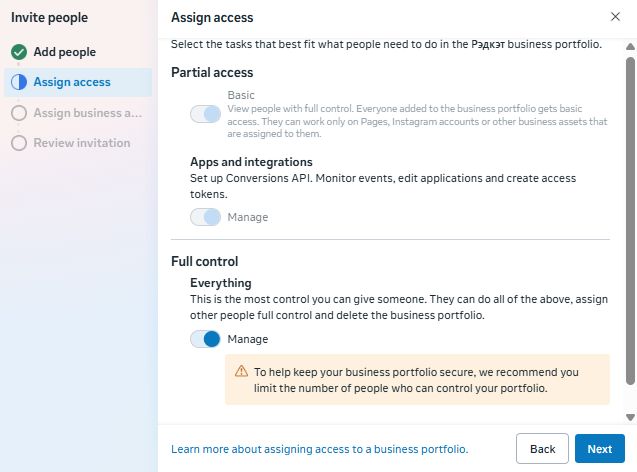Click the Assign business assets step circle

pyautogui.click(x=19, y=113)
